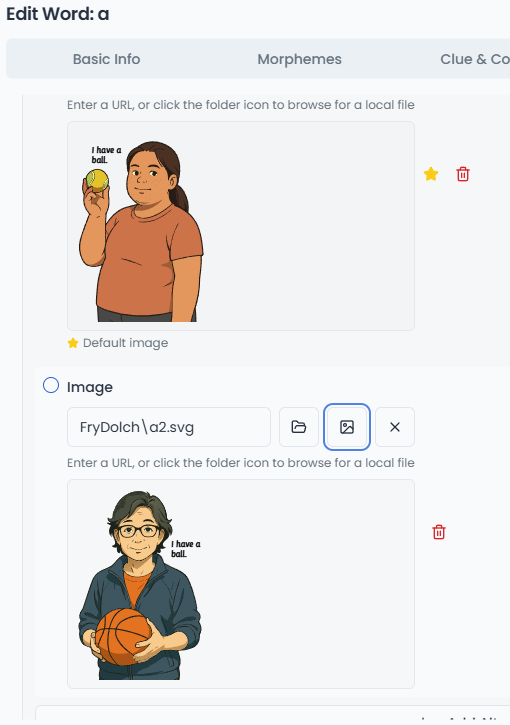Click the Image label beside the radio button
The image size is (510, 725).
point(90,387)
